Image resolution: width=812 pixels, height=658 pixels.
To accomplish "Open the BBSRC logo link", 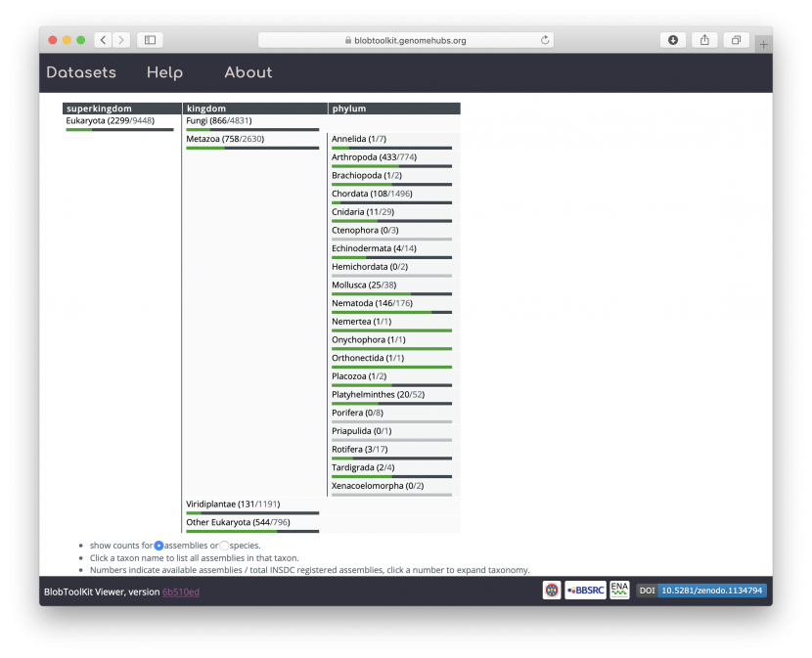I will (x=584, y=591).
